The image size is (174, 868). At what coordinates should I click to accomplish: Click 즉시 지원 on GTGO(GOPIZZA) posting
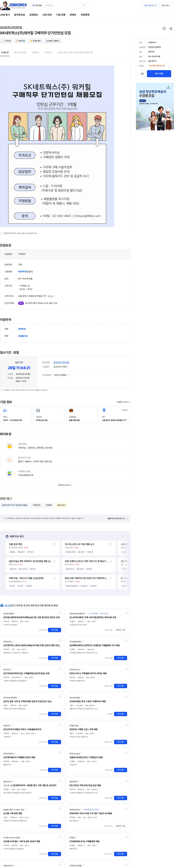click(55, 686)
